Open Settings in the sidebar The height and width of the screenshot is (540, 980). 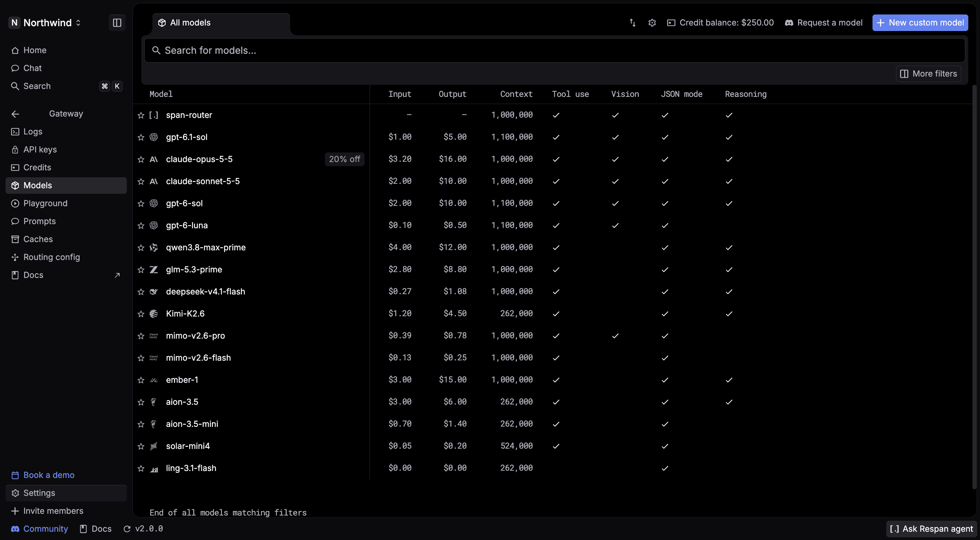[x=66, y=493]
